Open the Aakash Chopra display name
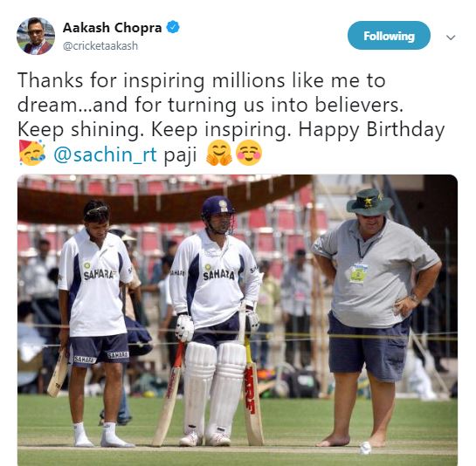 pos(112,28)
